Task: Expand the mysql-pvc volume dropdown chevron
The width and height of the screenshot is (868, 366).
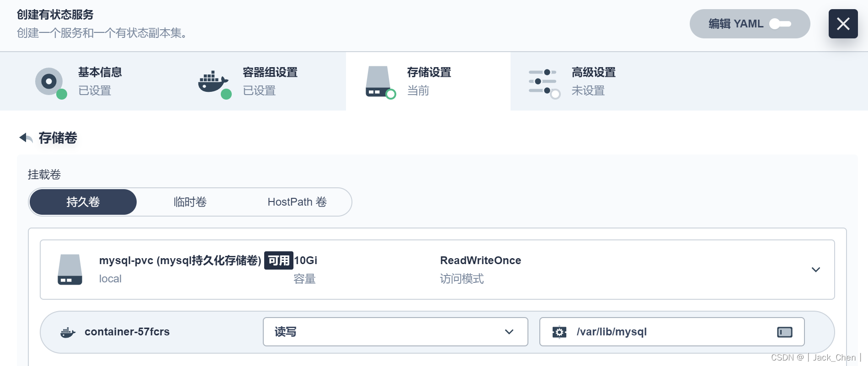Action: coord(816,270)
